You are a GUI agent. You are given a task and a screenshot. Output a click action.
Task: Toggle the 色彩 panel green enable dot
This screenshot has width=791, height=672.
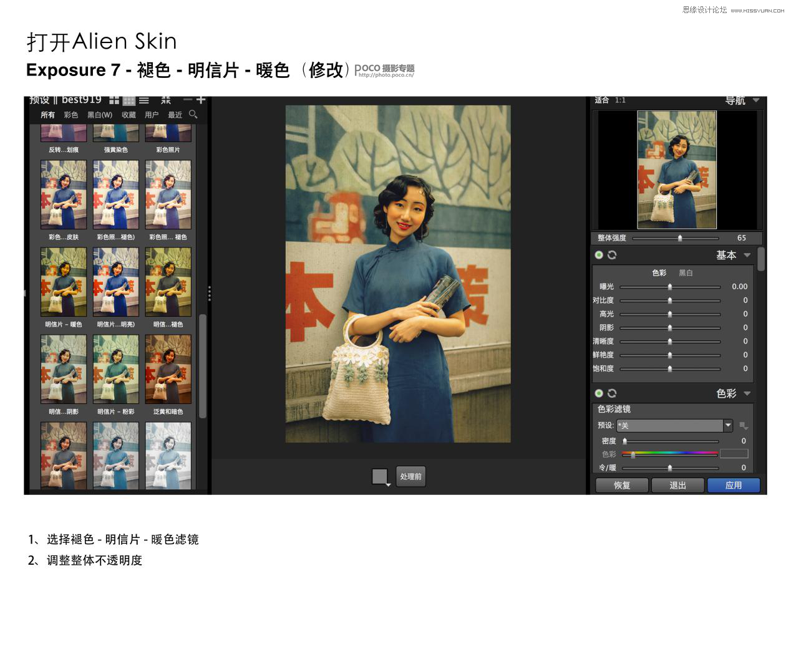[x=599, y=393]
